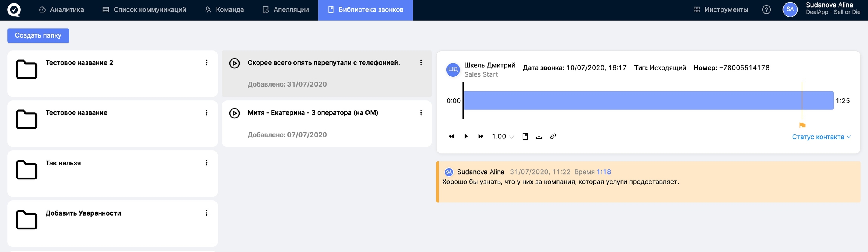Open the 'Аналитика' menu tab

[61, 10]
